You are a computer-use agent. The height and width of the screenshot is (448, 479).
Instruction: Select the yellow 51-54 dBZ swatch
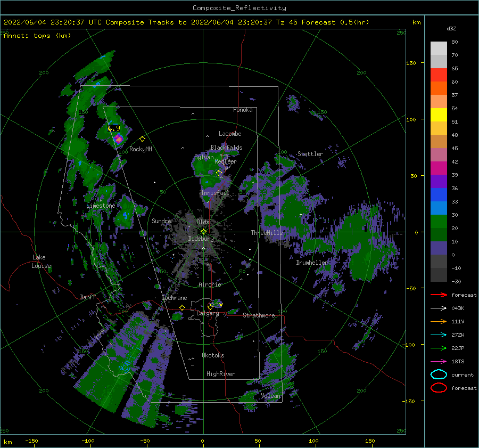point(439,115)
